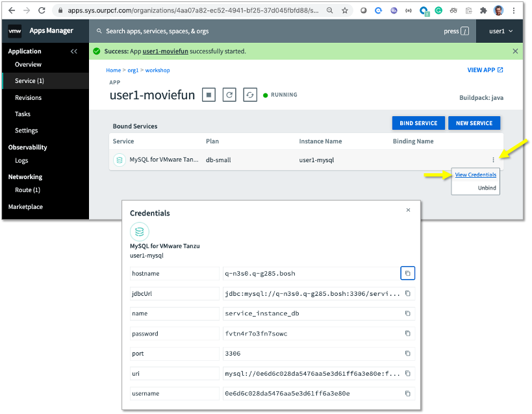Click the MySQL icon in Credentials dialog
Viewport: 532px width, 414px height.
coord(140,232)
